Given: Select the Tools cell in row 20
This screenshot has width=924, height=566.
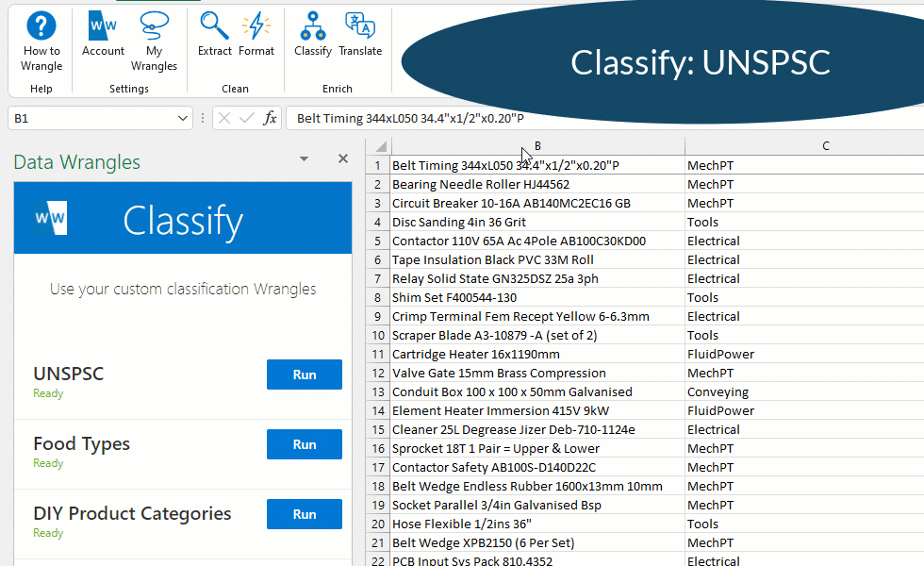Looking at the screenshot, I should [x=804, y=524].
